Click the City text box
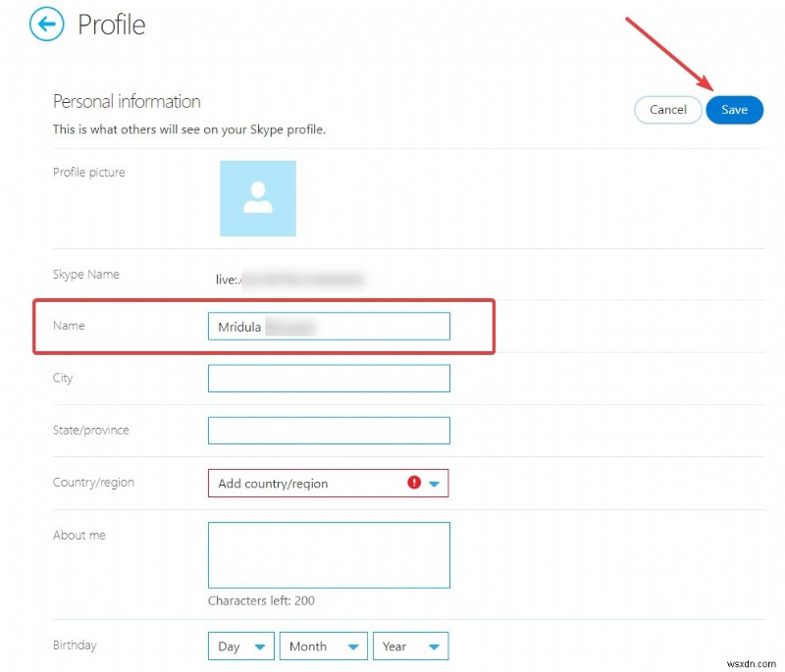This screenshot has width=785, height=672. (x=328, y=378)
